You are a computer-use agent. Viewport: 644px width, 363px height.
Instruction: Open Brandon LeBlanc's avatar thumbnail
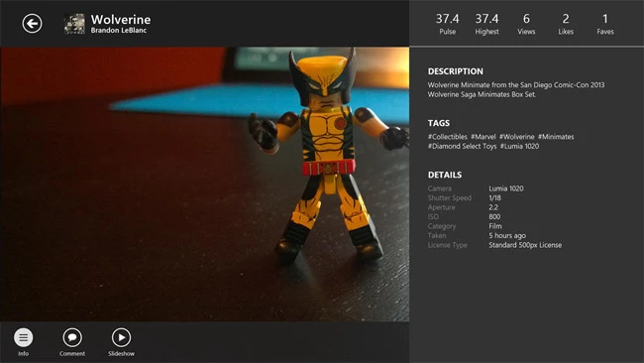click(x=74, y=24)
